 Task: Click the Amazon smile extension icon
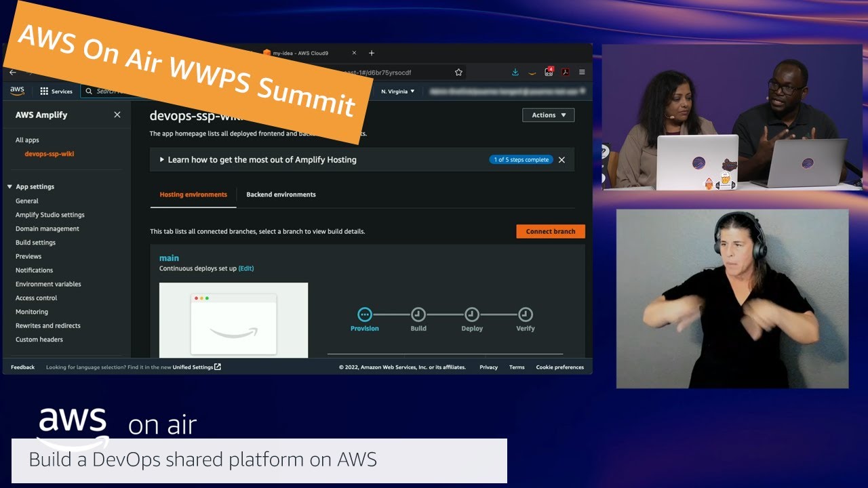[532, 72]
